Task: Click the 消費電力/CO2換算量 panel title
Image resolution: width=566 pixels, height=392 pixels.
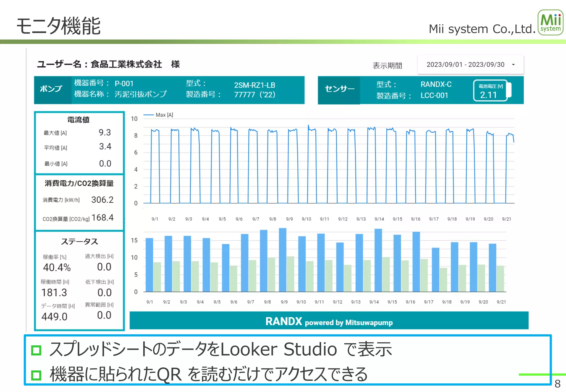Action: click(x=79, y=183)
